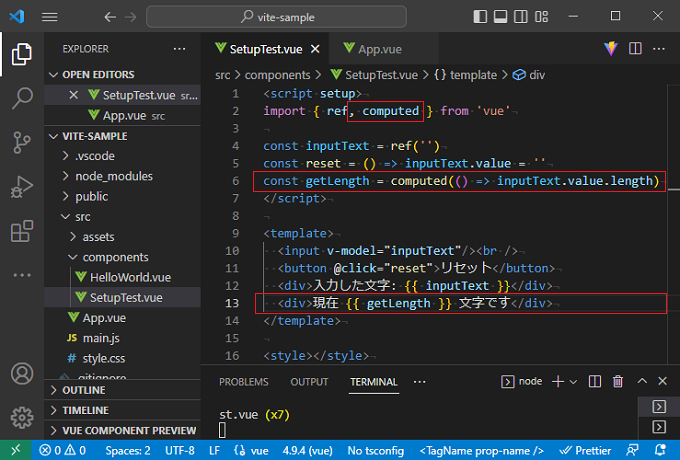This screenshot has width=680, height=460.
Task: Change file encoding UTF-8
Action: (180, 450)
